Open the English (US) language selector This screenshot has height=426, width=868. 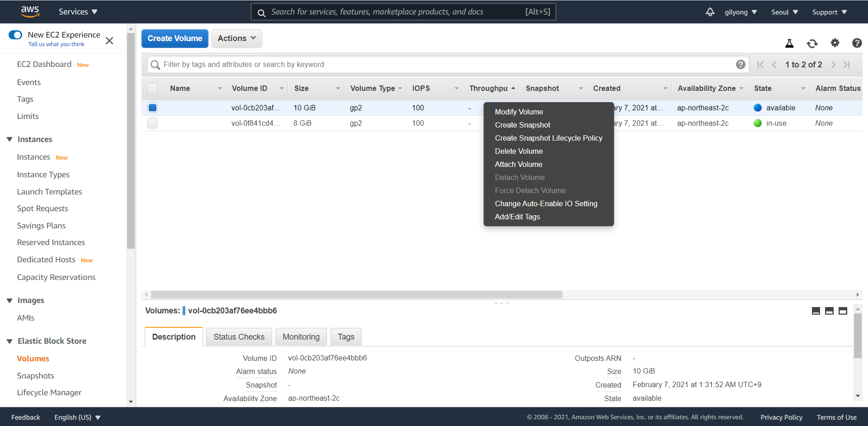coord(77,417)
